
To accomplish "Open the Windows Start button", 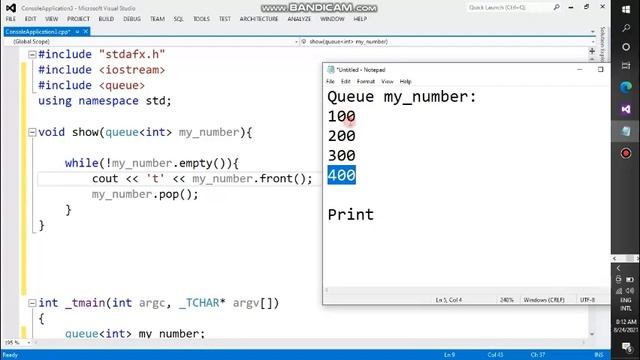I will [x=626, y=9].
